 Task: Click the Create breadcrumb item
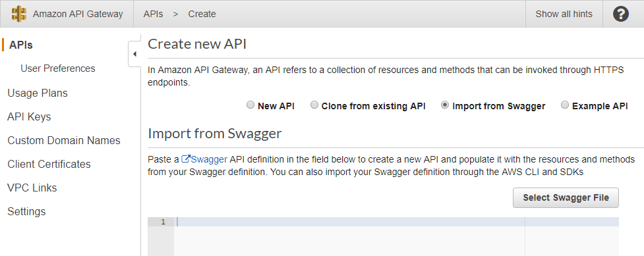point(202,14)
